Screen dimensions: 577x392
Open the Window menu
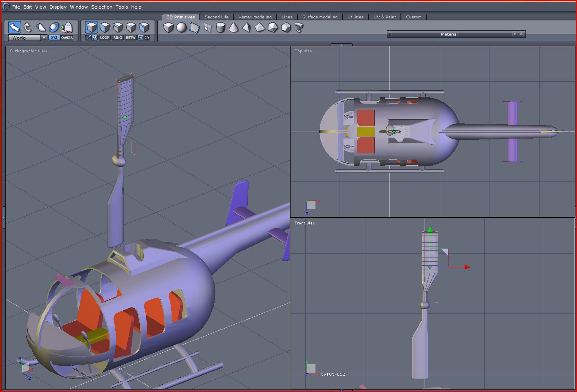point(79,7)
